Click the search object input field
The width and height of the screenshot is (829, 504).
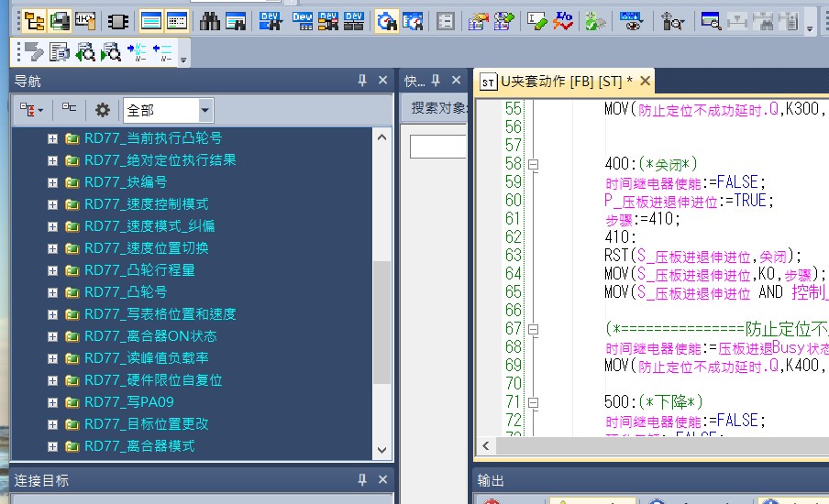438,147
